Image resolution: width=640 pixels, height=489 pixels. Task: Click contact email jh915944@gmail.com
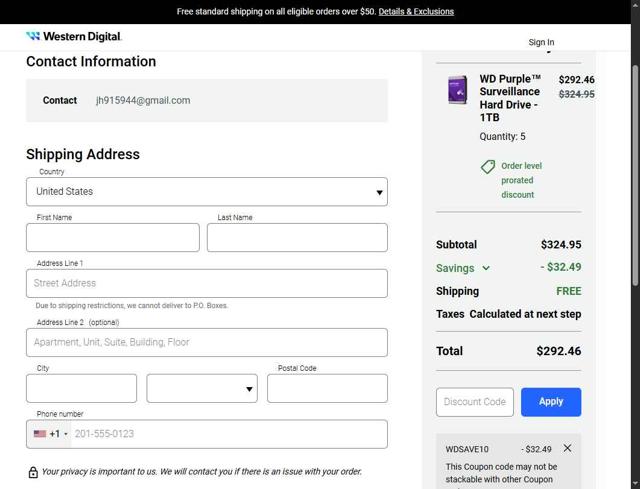tap(143, 100)
